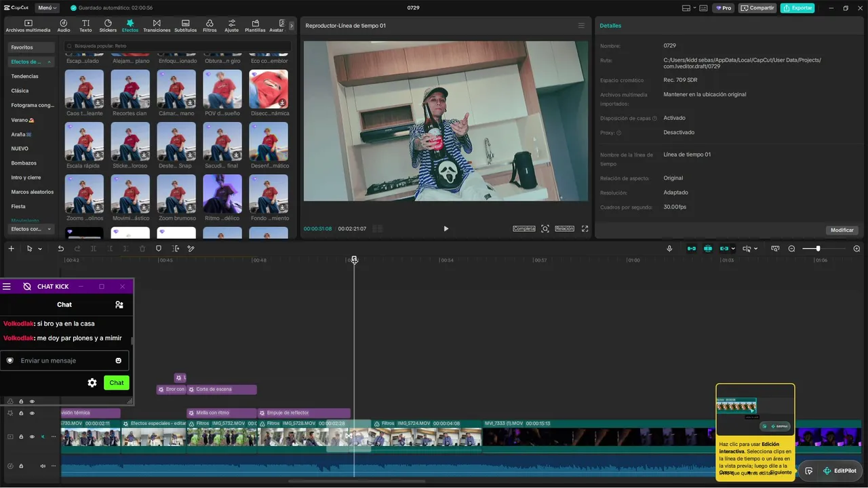This screenshot has height=488, width=868.
Task: Open the Subtítulos tool icon
Action: (185, 26)
